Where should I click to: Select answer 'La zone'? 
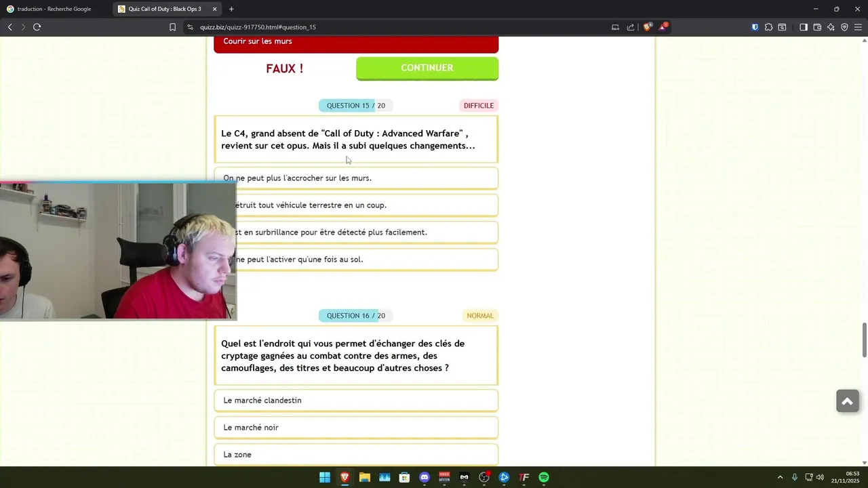pos(356,454)
